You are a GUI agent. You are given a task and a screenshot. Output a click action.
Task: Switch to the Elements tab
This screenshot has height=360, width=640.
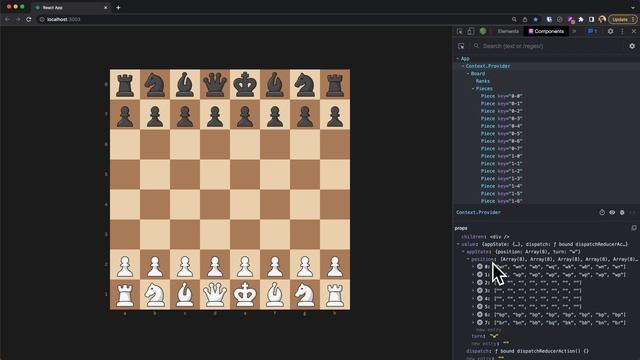508,31
